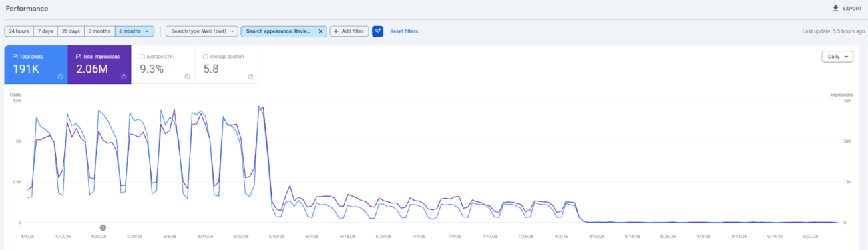Viewport: 868px width, 250px height.
Task: Click the Last update: 5.5 hours ago text
Action: click(833, 31)
